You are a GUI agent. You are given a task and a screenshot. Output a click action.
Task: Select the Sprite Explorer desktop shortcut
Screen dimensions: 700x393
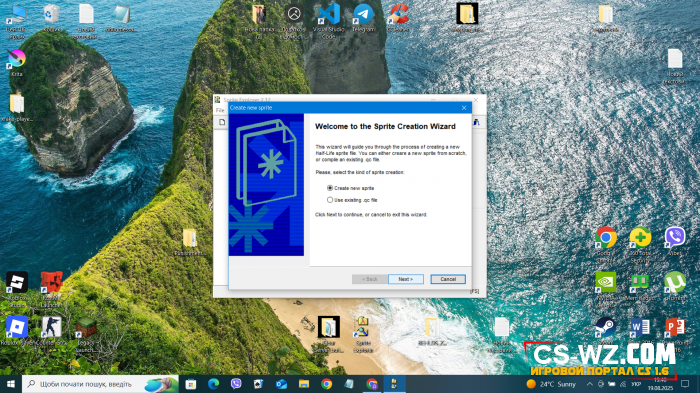pos(363,334)
